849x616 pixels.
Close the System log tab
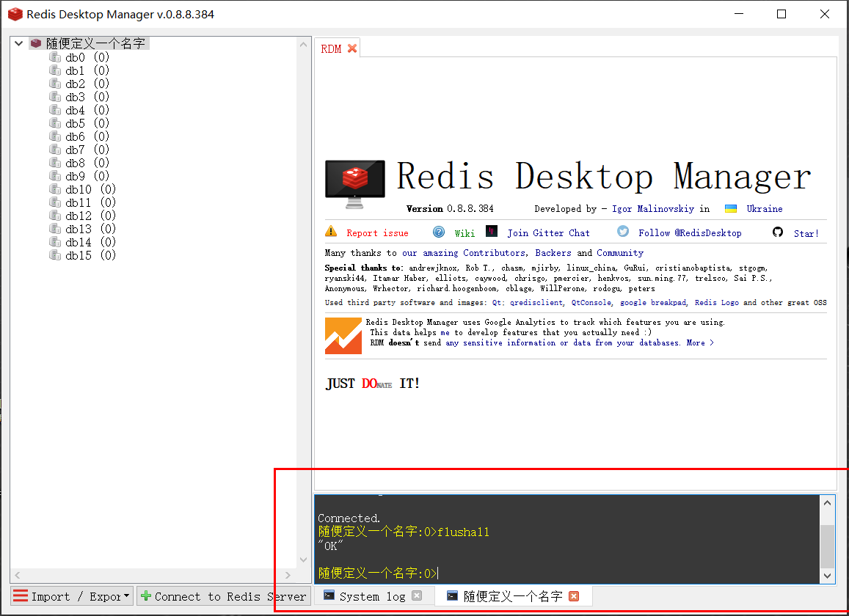pyautogui.click(x=416, y=595)
